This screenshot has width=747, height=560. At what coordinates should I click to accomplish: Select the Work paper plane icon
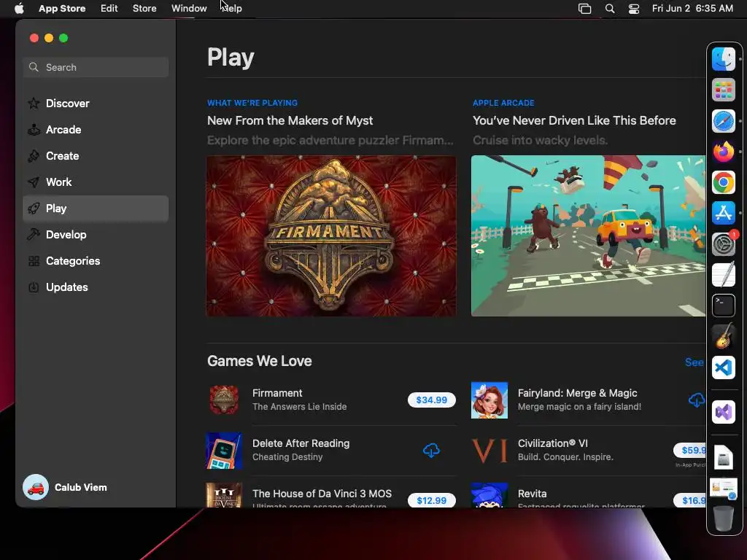(x=34, y=182)
